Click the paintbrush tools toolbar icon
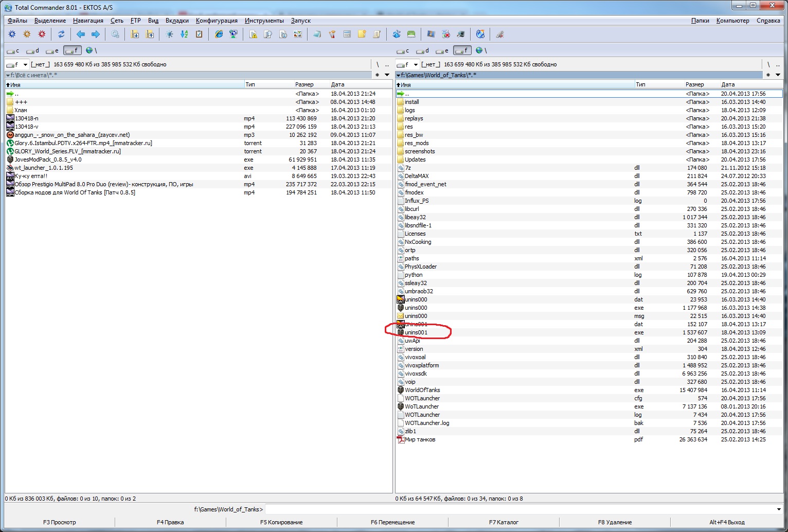The image size is (788, 532). click(x=332, y=34)
